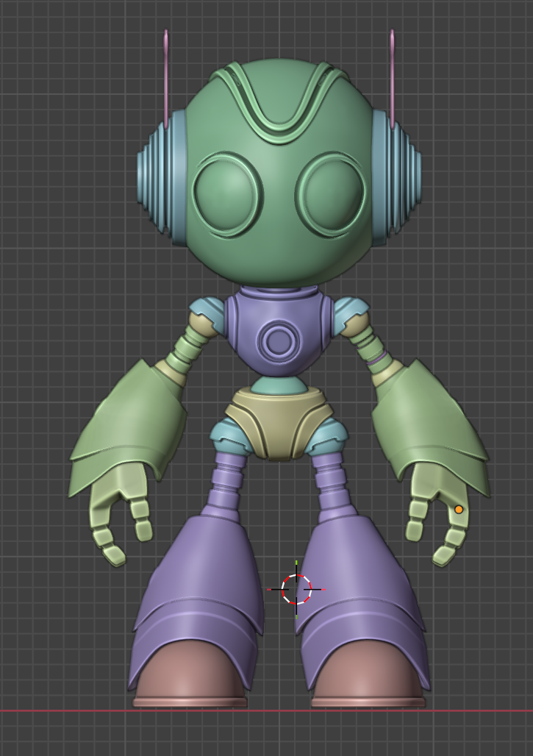Select the orange origin dot on the hand
Image resolution: width=533 pixels, height=756 pixels.
[459, 509]
